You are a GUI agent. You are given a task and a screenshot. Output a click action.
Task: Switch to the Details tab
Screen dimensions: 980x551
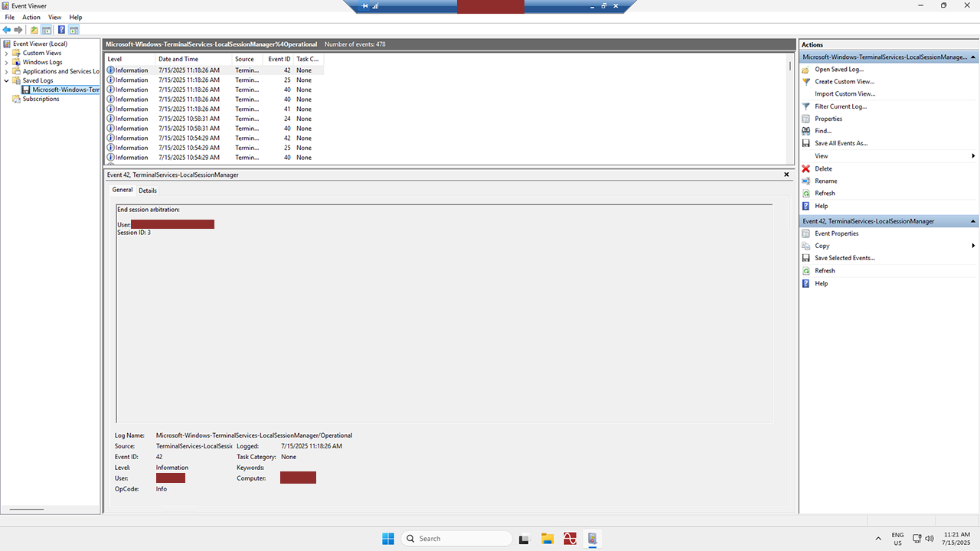click(x=148, y=191)
